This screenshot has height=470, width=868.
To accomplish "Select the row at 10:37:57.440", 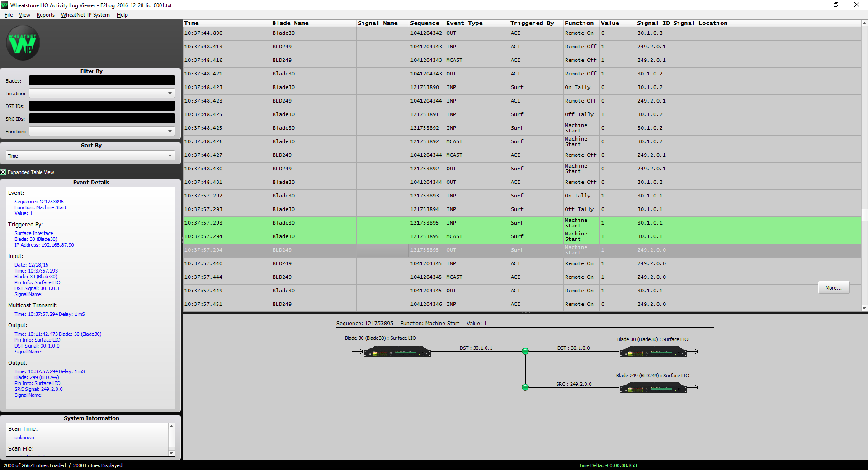I will coord(522,264).
